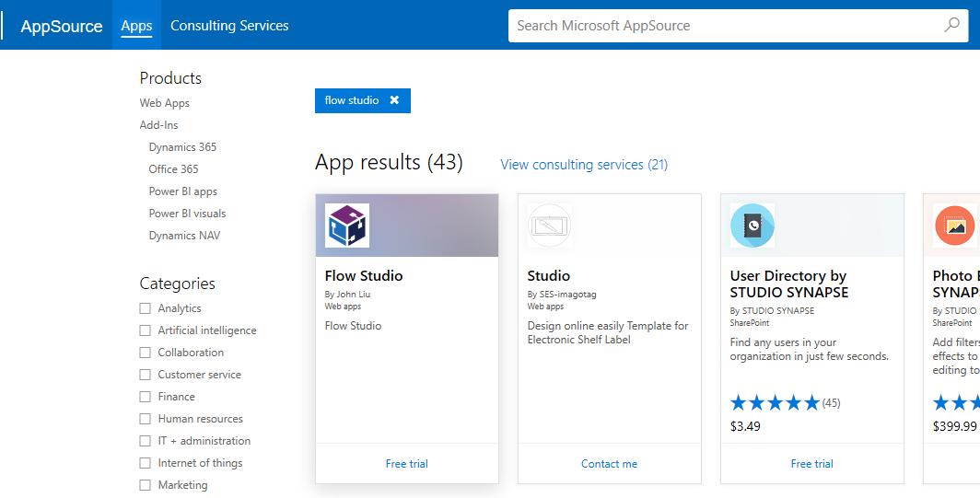Remove the flow studio filter with the X
This screenshot has height=498, width=980.
394,100
